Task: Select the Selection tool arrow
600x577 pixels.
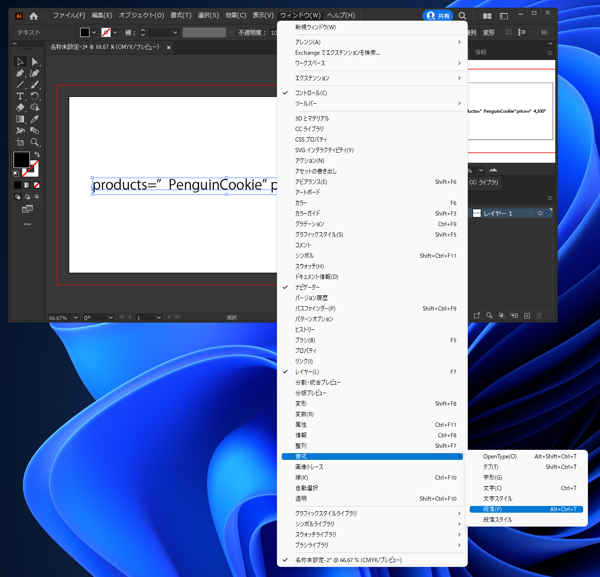Action: tap(20, 62)
